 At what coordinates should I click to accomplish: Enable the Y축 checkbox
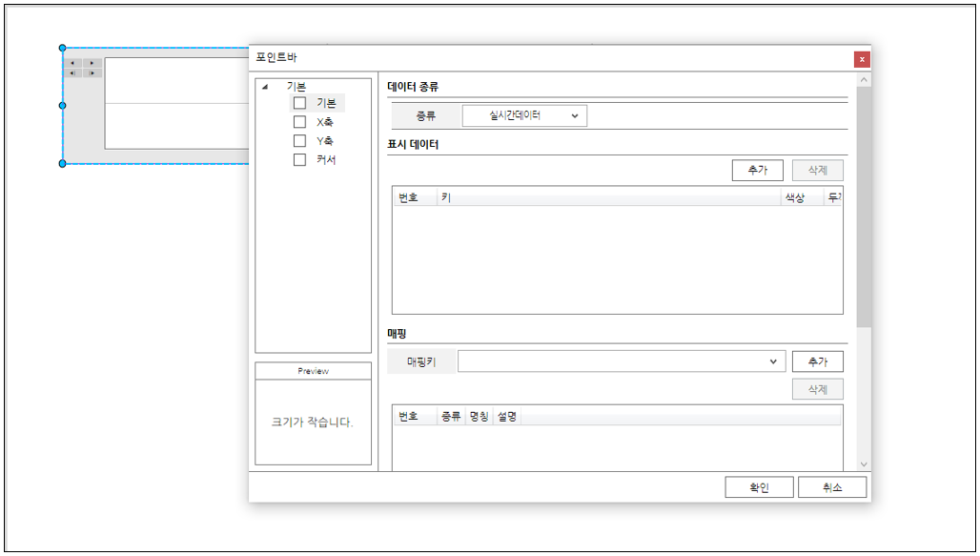300,141
